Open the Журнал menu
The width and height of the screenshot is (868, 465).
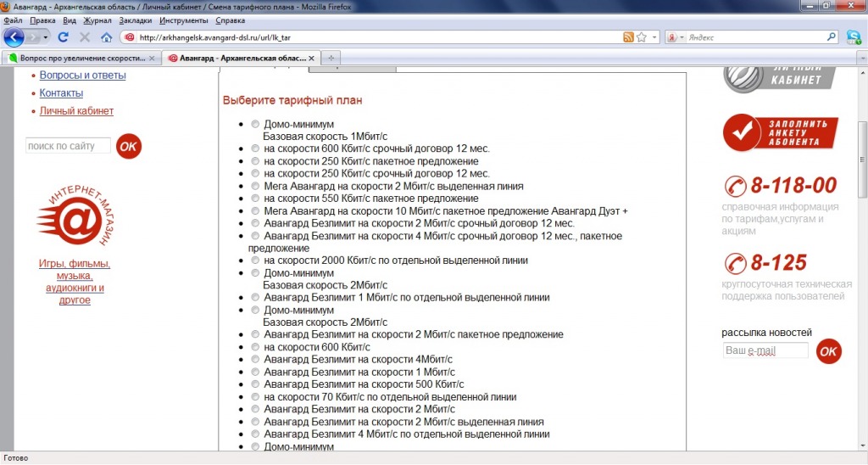click(x=97, y=20)
